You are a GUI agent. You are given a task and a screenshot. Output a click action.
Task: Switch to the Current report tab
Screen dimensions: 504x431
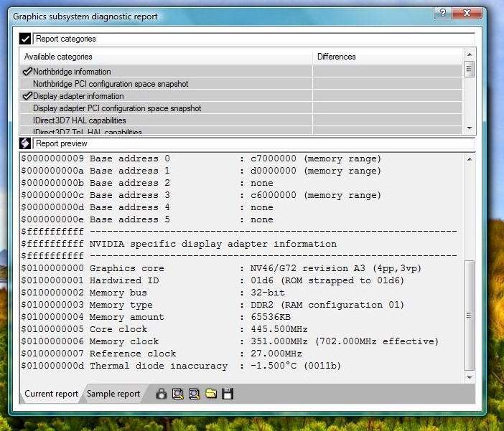pyautogui.click(x=51, y=394)
